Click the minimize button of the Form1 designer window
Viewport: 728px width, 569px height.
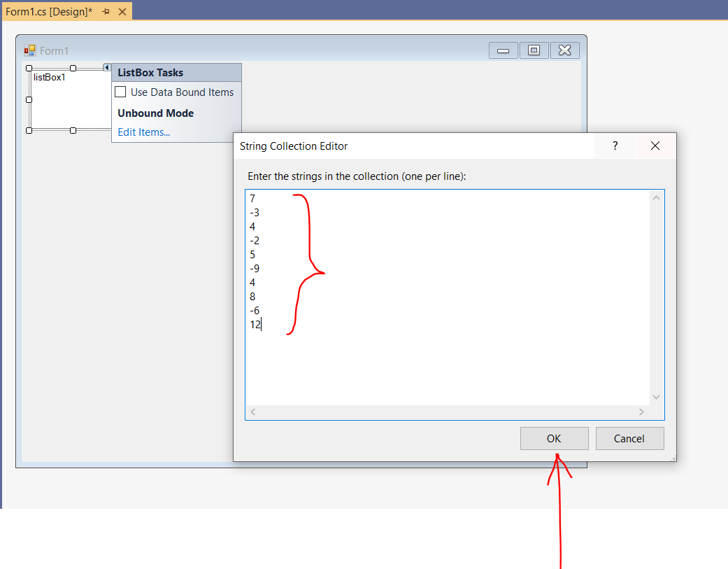(503, 50)
